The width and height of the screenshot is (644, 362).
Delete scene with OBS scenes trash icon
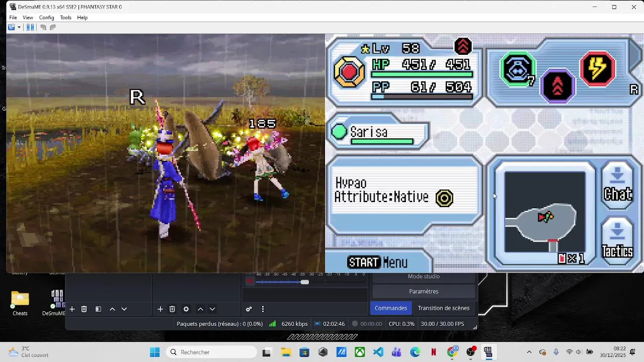(x=84, y=309)
